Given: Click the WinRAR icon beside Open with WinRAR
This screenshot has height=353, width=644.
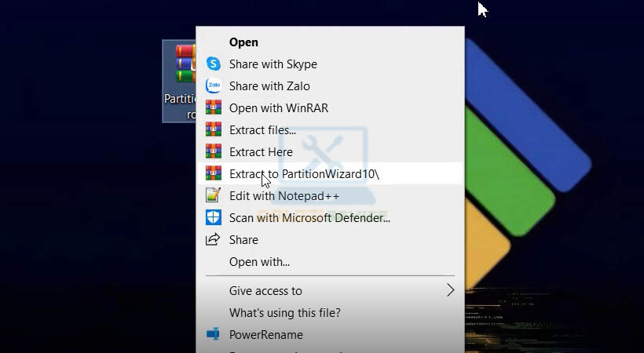Looking at the screenshot, I should pos(213,107).
